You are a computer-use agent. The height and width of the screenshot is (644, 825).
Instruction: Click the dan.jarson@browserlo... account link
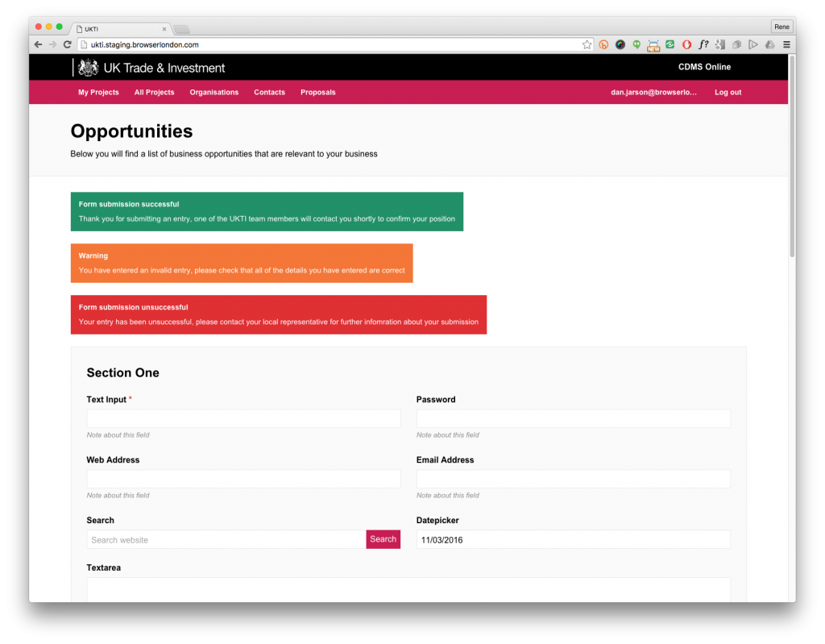653,92
